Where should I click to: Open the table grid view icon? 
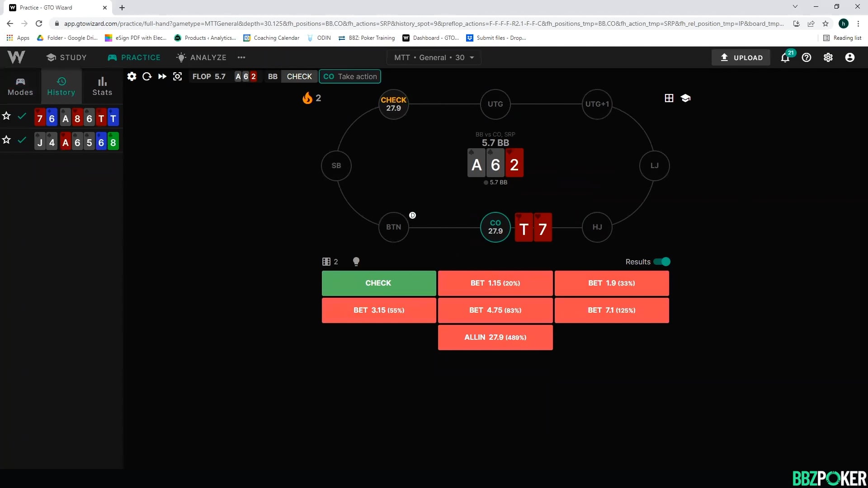point(669,98)
